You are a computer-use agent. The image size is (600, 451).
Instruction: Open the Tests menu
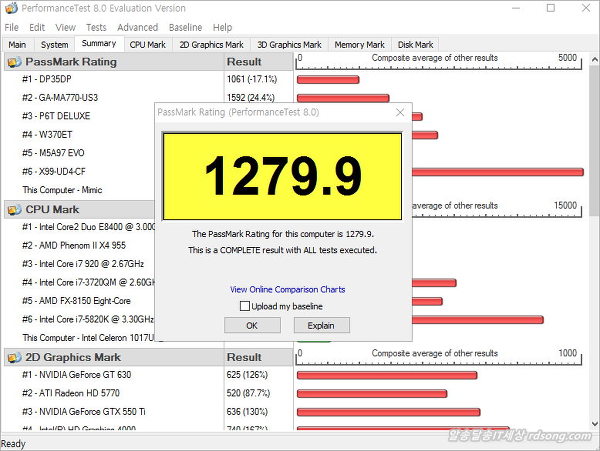(x=96, y=28)
